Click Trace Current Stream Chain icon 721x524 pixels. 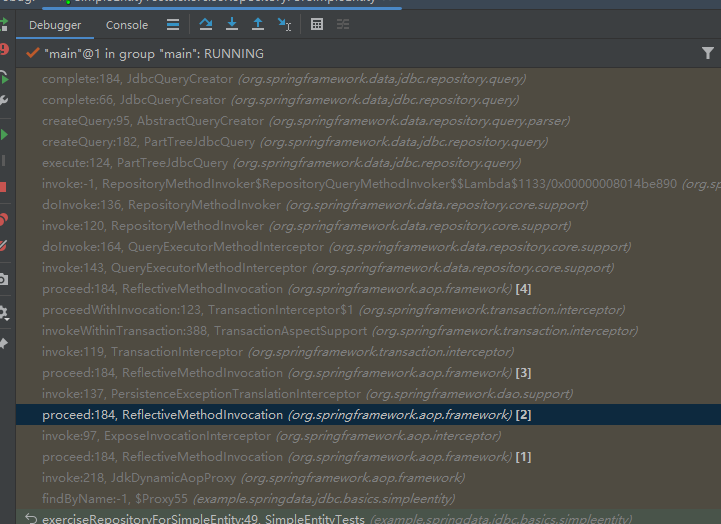tap(343, 24)
